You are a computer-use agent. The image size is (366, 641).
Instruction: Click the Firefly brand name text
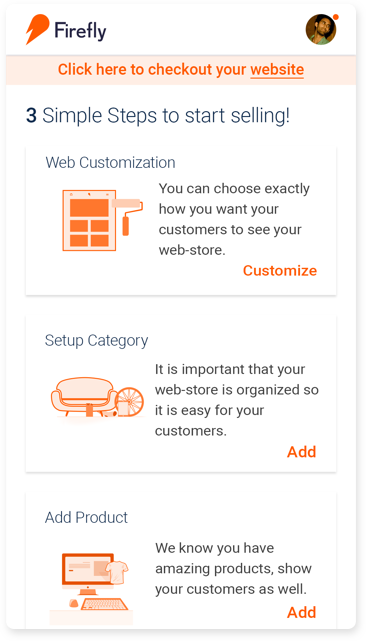80,30
